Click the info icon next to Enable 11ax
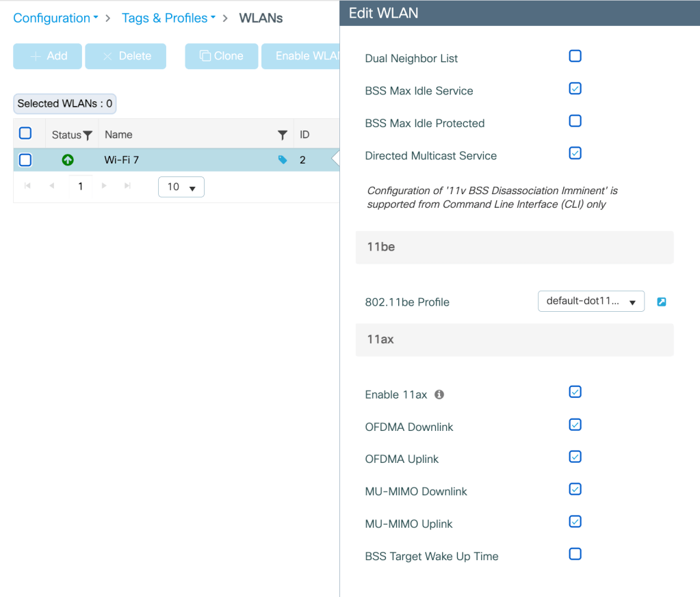This screenshot has width=700, height=597. [439, 395]
